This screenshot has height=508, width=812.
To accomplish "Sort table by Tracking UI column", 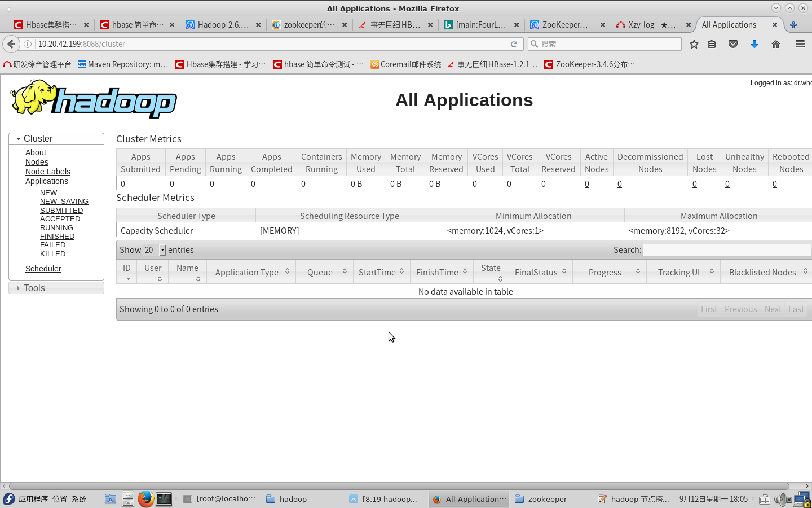I will click(683, 272).
